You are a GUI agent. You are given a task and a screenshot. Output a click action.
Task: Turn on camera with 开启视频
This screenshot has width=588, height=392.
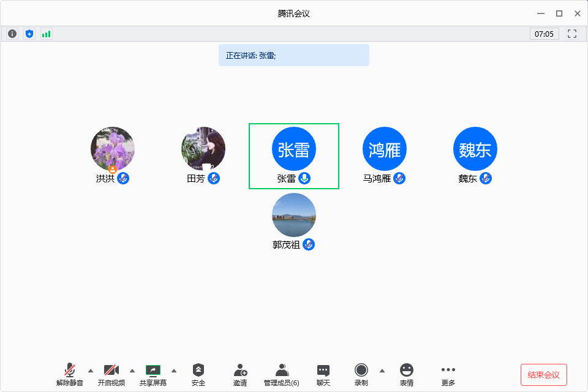point(111,374)
